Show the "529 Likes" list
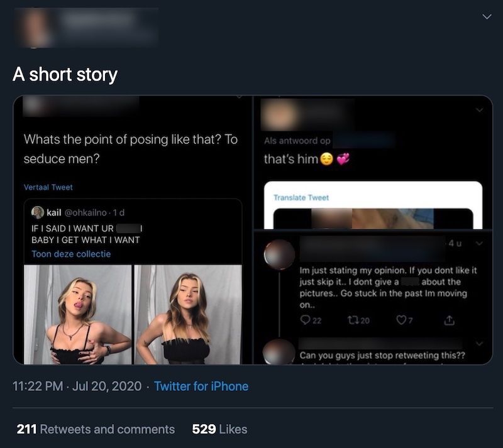The image size is (503, 448). [219, 429]
